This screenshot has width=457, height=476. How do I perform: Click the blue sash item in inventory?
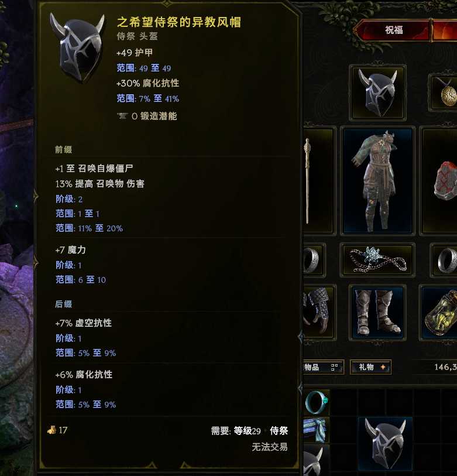click(316, 430)
